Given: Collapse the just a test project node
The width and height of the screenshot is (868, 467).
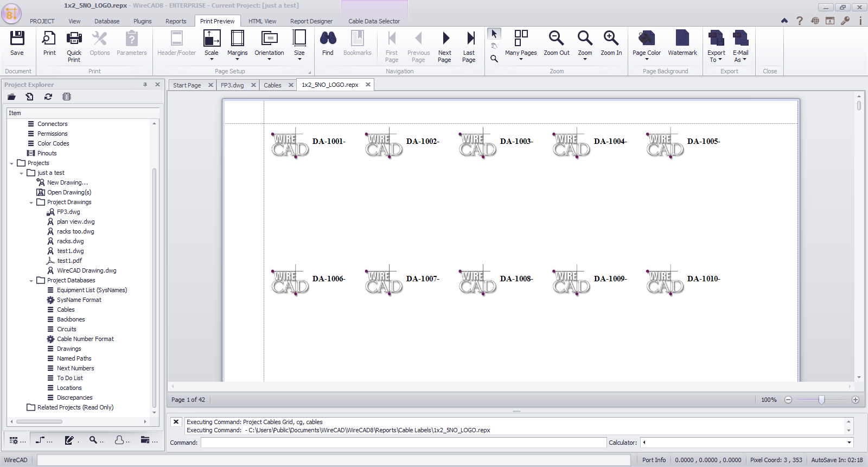Looking at the screenshot, I should [x=21, y=173].
